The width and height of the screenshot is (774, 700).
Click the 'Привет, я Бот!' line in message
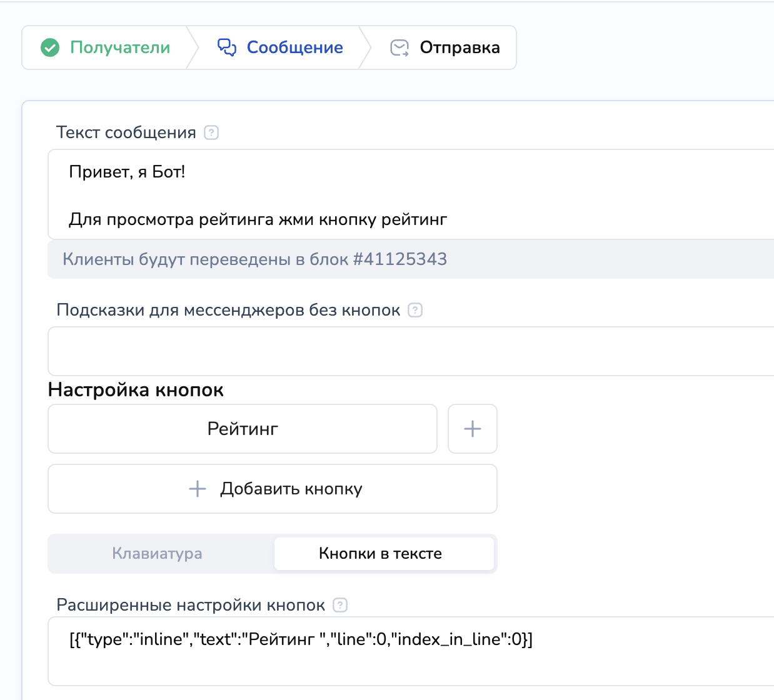pos(127,172)
